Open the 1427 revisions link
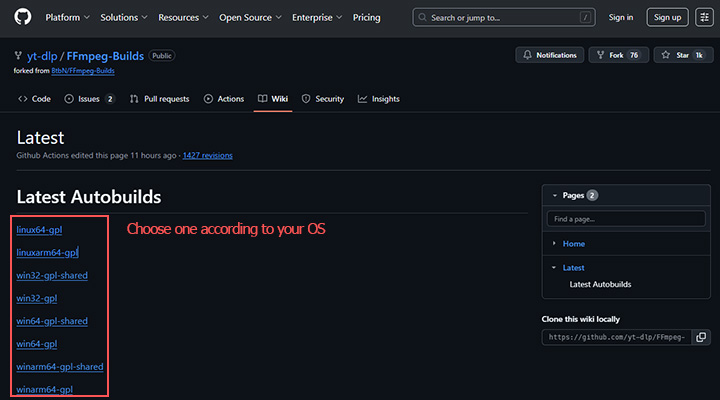The width and height of the screenshot is (720, 400). 208,155
